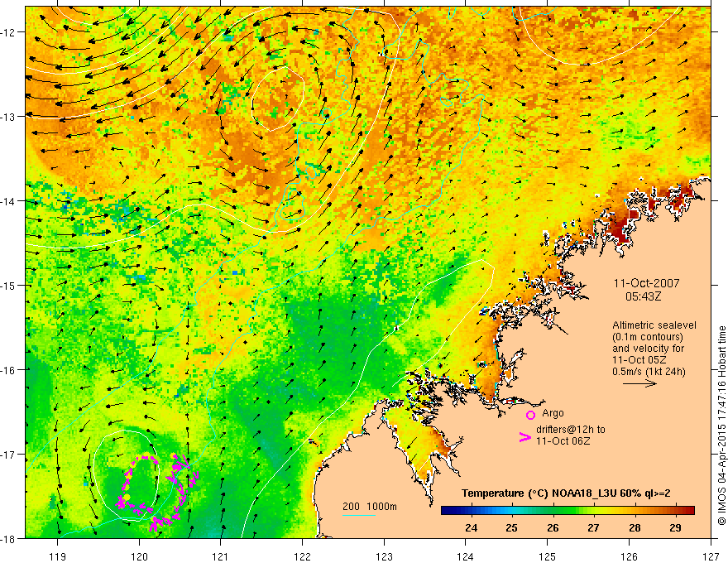
Task: Click the IMOS copyright timestamp text
Action: (x=721, y=426)
